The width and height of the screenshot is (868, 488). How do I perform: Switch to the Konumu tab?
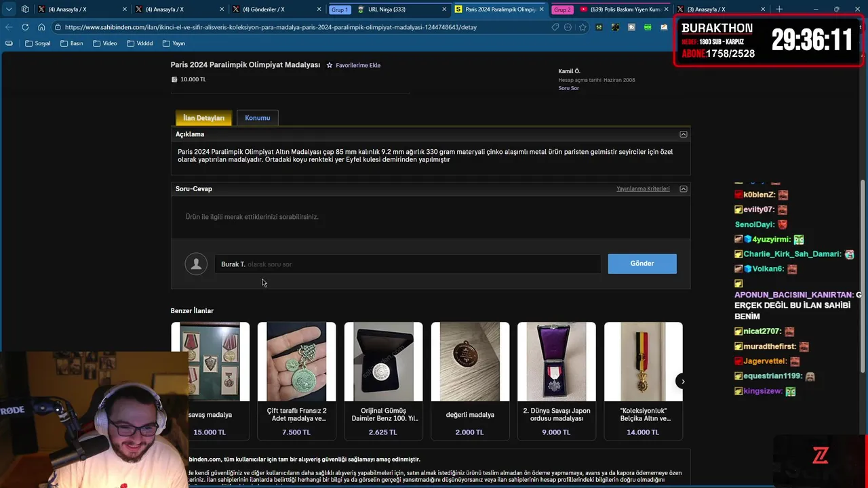pyautogui.click(x=257, y=118)
